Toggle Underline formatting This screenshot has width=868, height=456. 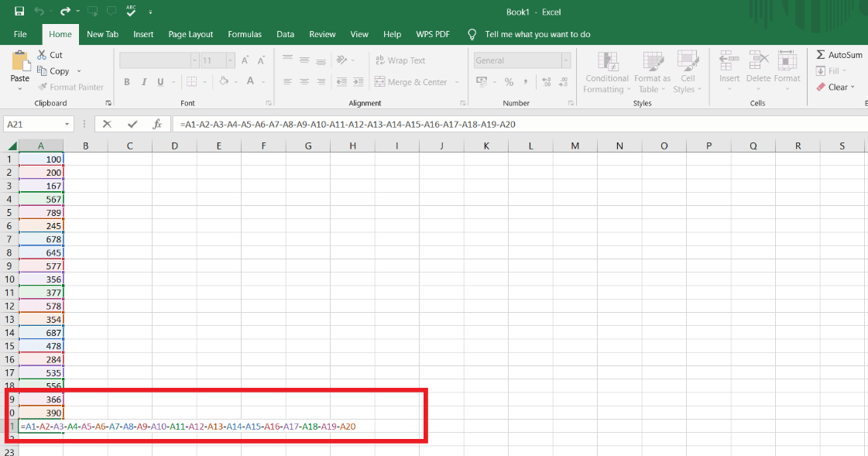(160, 82)
